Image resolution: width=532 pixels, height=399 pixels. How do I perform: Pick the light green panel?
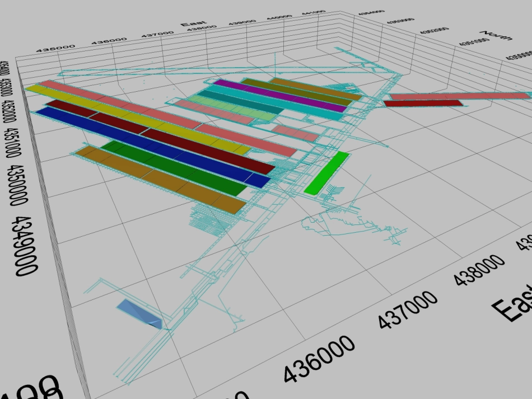point(232,107)
